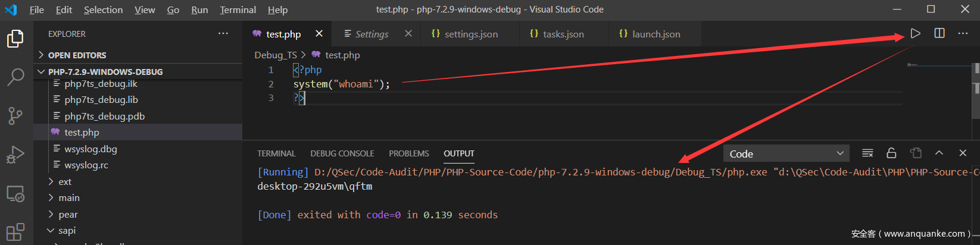Image resolution: width=980 pixels, height=245 pixels.
Task: Open the Source Control view
Action: coord(15,115)
